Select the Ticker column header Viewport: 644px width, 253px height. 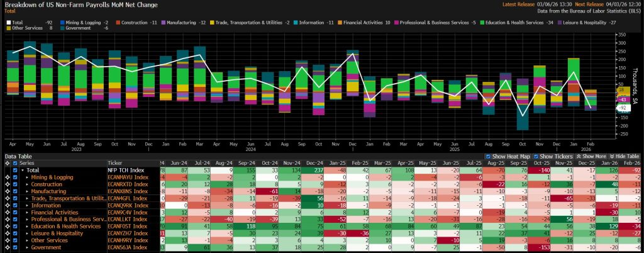116,162
